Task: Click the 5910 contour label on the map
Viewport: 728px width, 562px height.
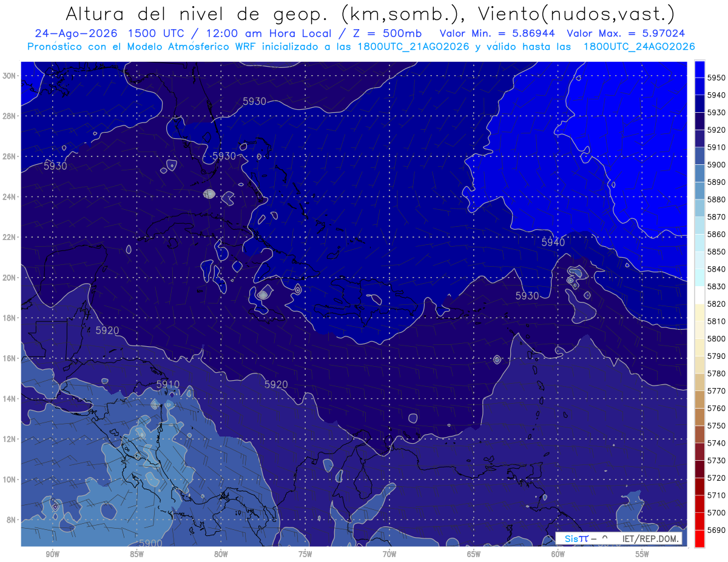Action: (168, 384)
